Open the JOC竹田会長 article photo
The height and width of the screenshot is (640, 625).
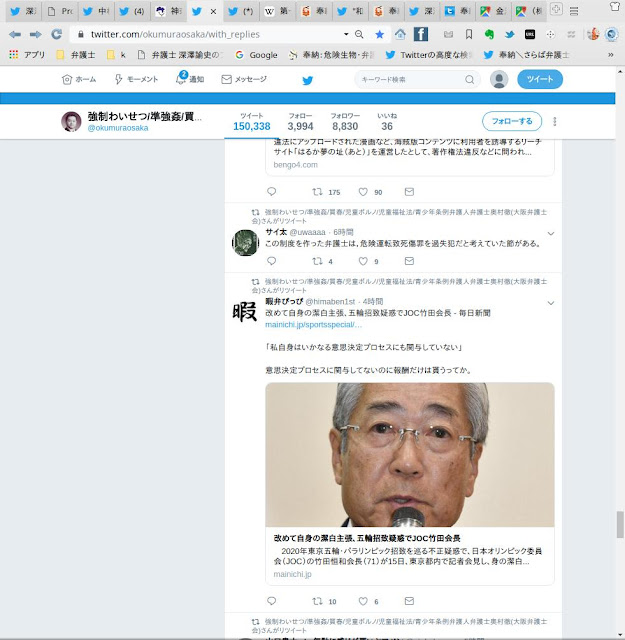[x=410, y=454]
